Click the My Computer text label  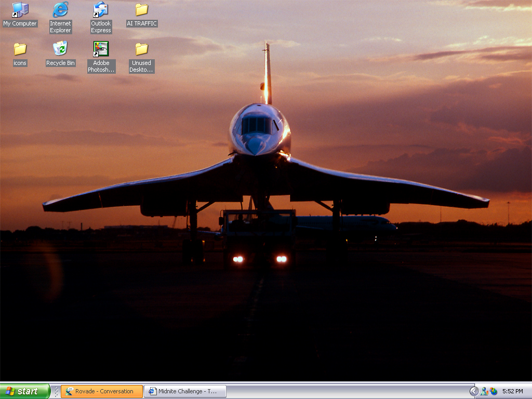[x=20, y=23]
